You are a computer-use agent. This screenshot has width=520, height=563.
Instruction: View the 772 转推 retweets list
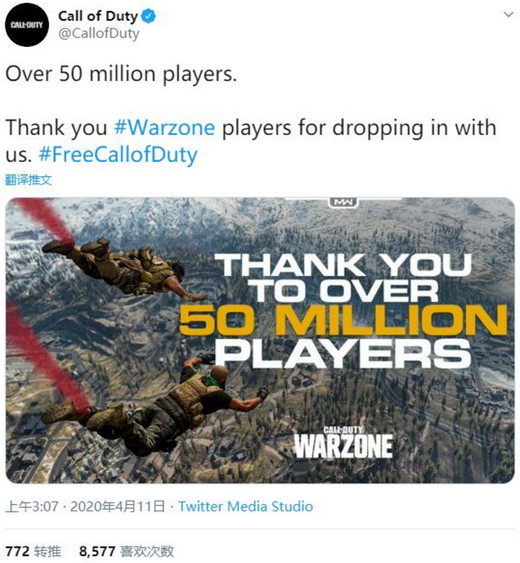[x=33, y=551]
